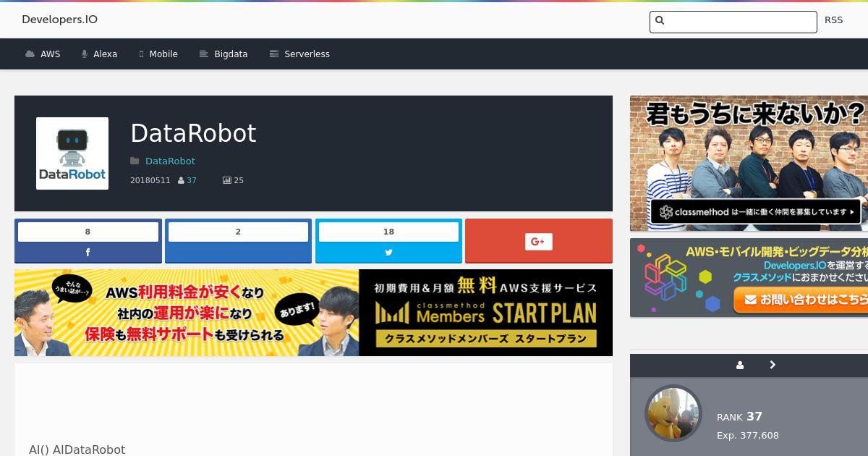Open author rank 37 link in header
Screen dimensions: 868x456
(192, 180)
